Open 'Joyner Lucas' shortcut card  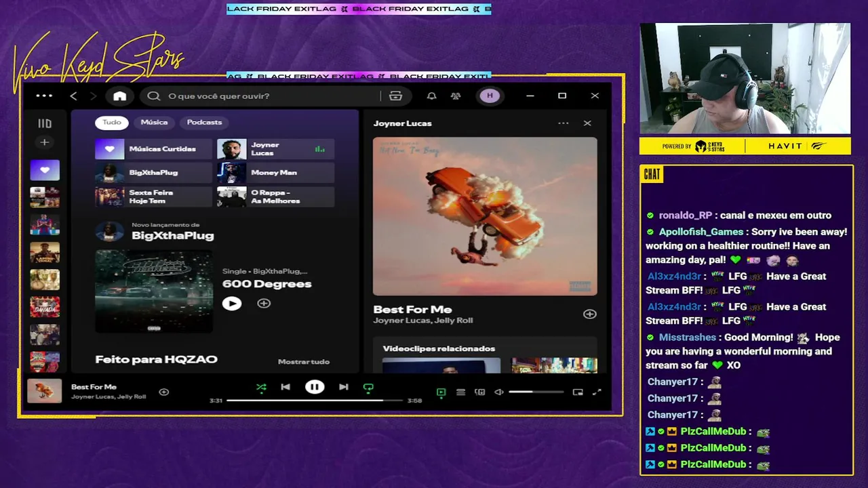tap(275, 149)
